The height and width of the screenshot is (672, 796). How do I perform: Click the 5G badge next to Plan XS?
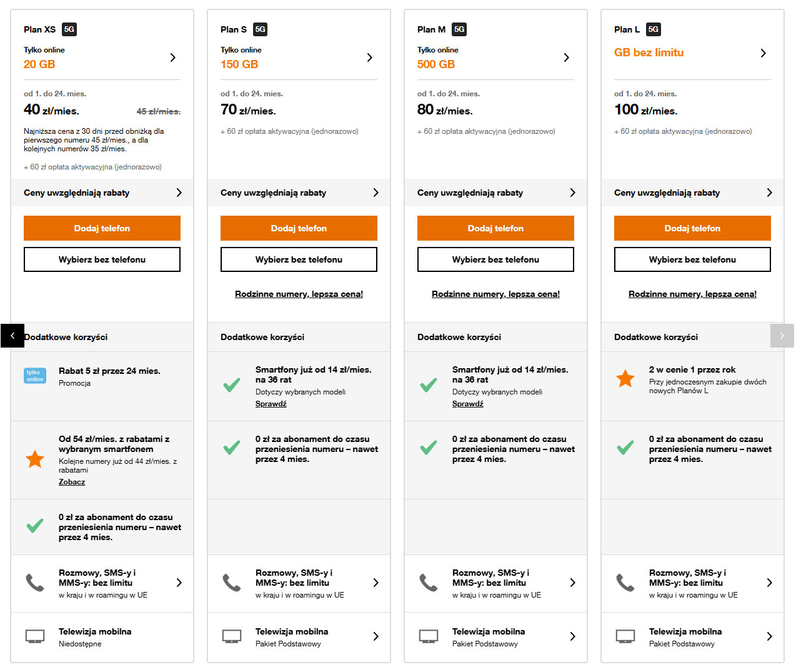[x=69, y=29]
